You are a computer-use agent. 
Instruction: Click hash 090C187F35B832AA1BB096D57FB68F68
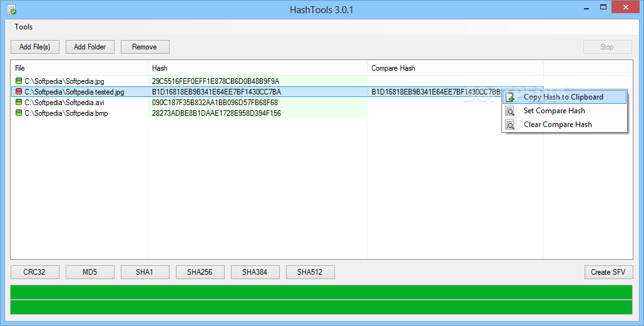215,102
